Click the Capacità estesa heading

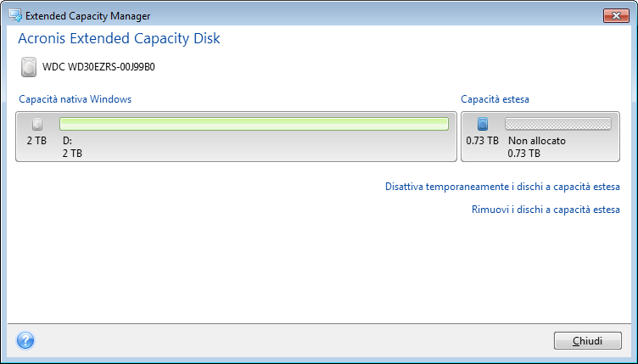[x=495, y=99]
